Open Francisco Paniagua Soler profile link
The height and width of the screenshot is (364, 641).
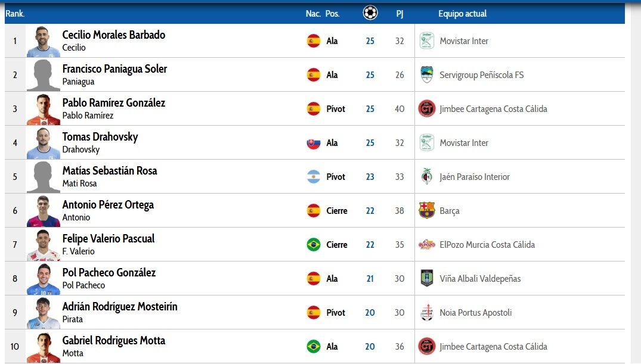[114, 69]
